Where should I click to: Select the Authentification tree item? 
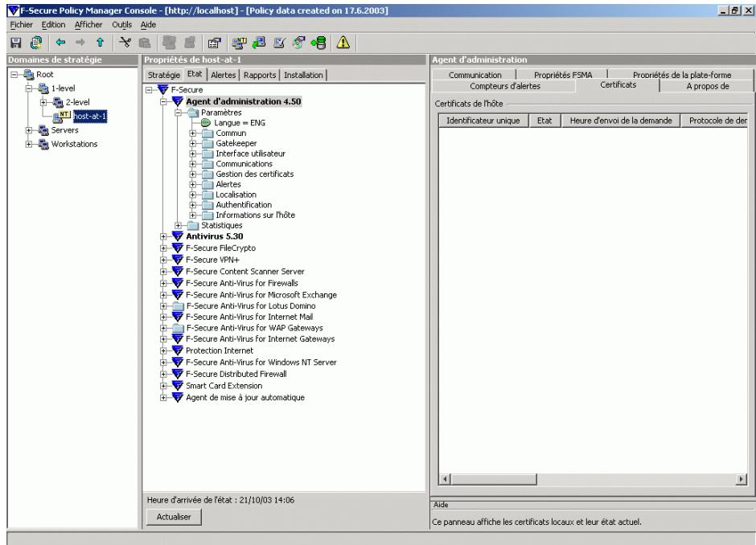[244, 205]
